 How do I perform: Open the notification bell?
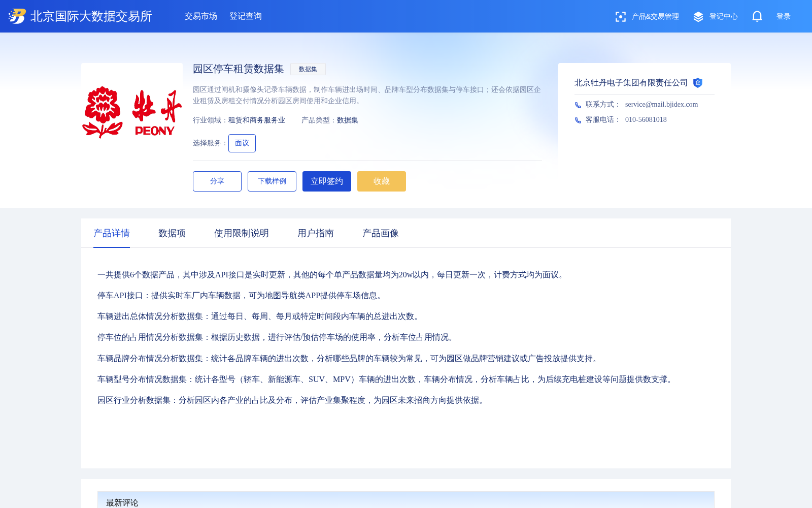click(x=757, y=16)
